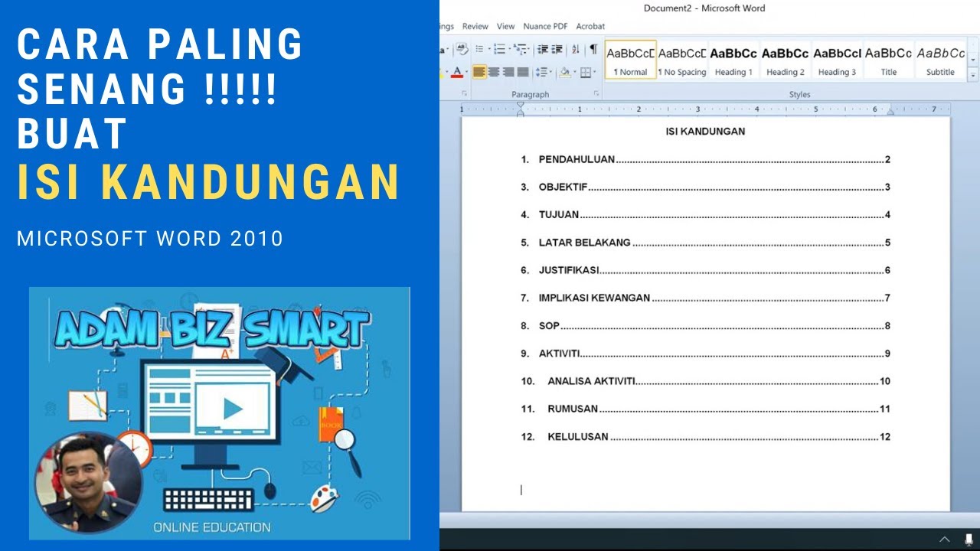Apply the No Spacing style

tap(682, 60)
